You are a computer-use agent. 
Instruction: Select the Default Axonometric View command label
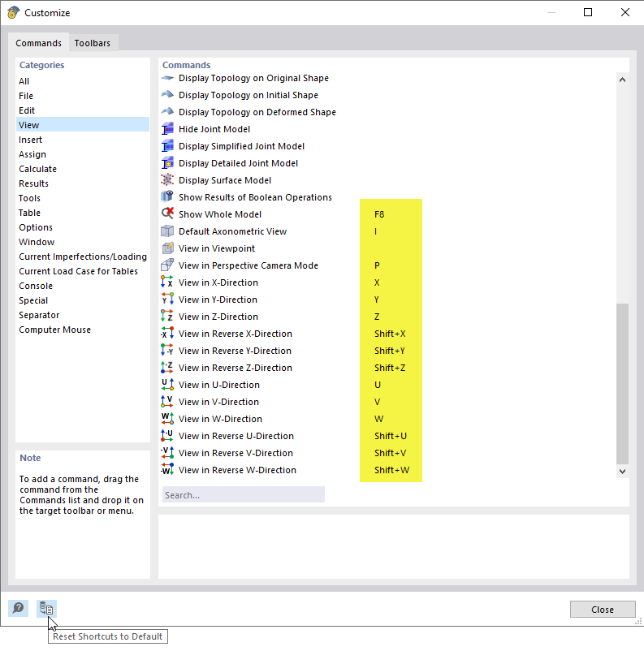click(233, 231)
